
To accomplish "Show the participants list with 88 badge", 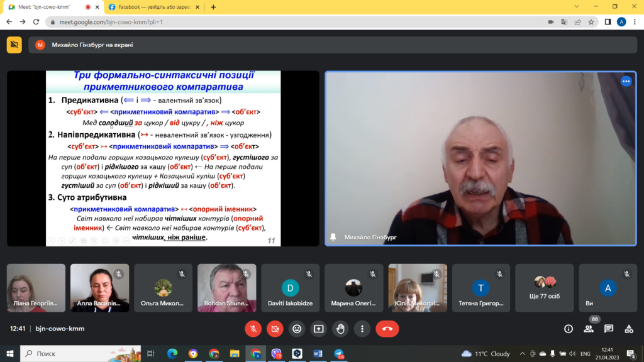I will (x=589, y=329).
